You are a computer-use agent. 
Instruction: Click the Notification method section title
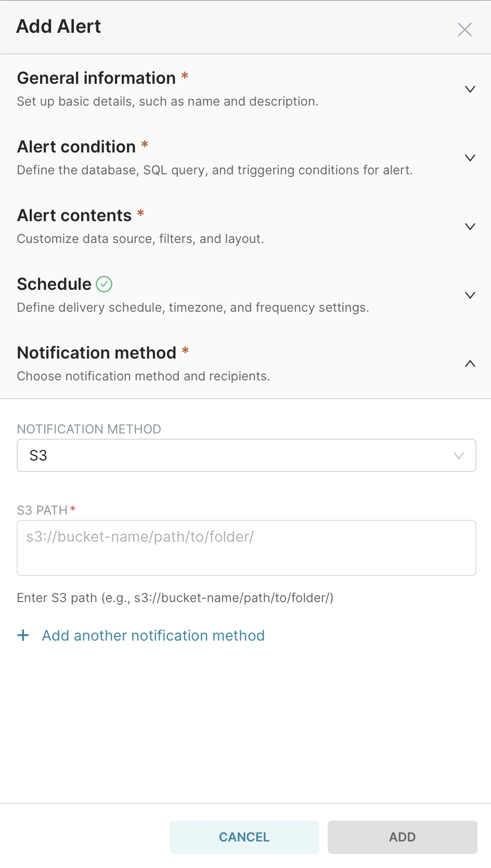tap(97, 353)
